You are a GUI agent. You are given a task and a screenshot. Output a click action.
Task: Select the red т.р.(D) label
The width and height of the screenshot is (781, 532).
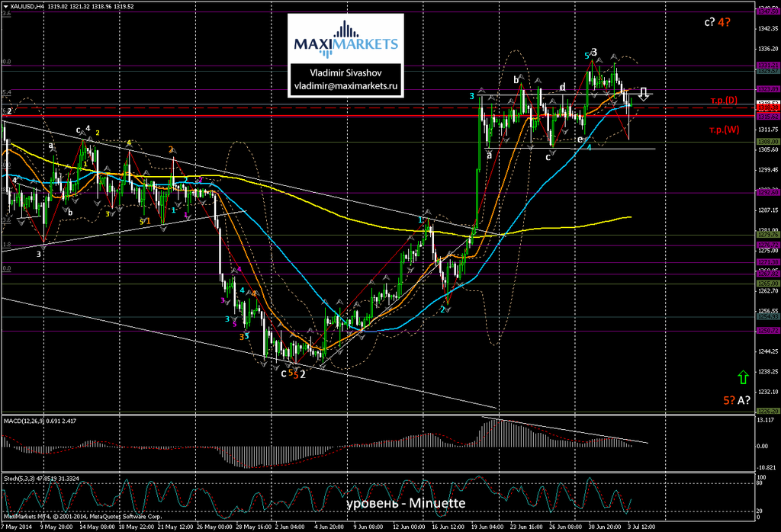[722, 101]
